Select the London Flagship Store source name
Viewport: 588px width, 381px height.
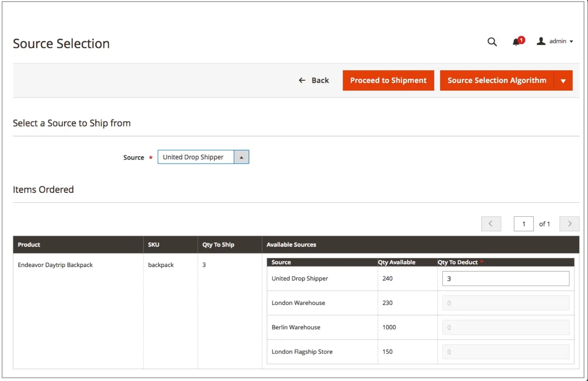tap(302, 352)
